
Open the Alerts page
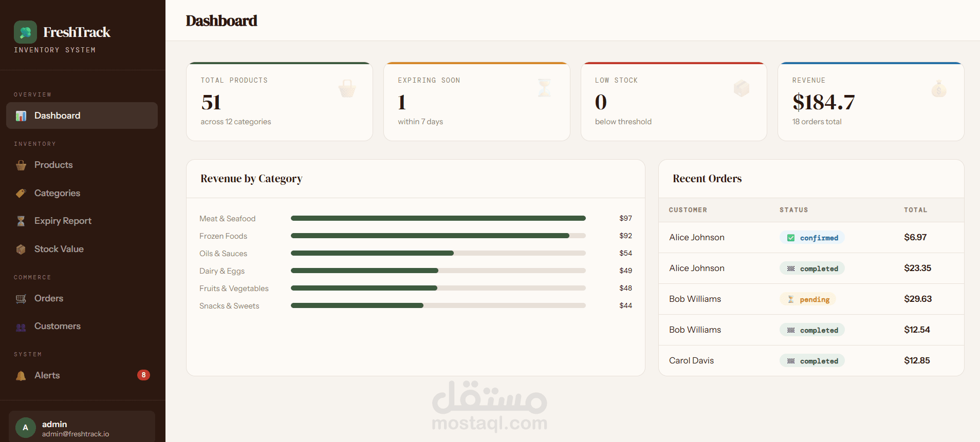[82, 375]
